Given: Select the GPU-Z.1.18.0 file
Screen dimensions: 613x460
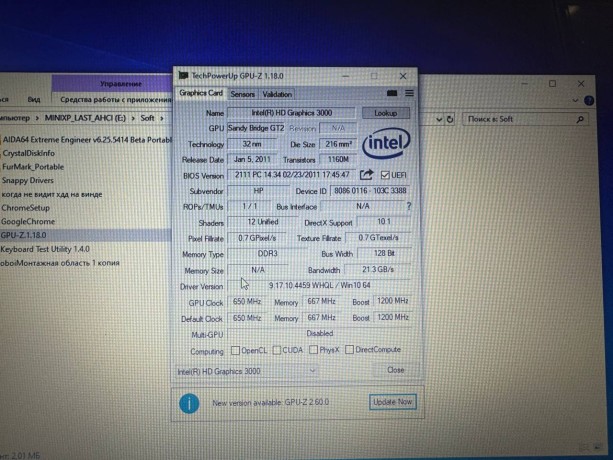Looking at the screenshot, I should (23, 235).
